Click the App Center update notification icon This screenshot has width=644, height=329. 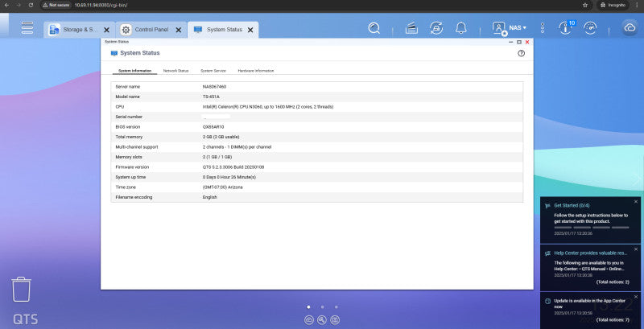click(x=547, y=301)
